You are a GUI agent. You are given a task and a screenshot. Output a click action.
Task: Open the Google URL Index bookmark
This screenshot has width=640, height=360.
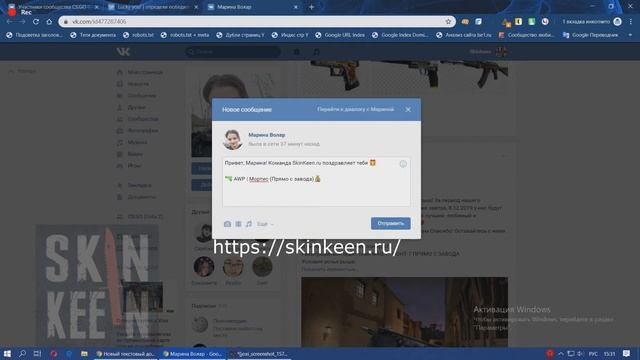[340, 35]
